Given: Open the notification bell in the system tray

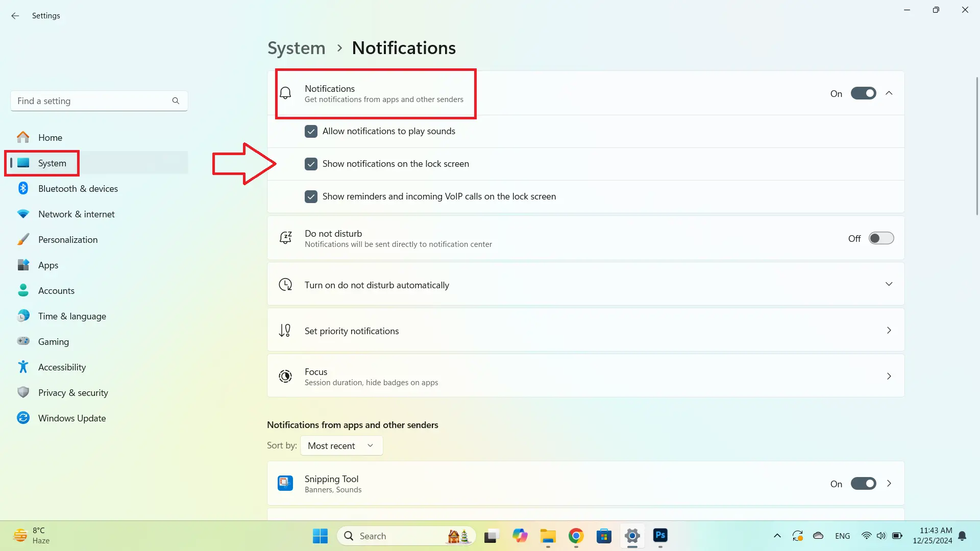Looking at the screenshot, I should [963, 536].
